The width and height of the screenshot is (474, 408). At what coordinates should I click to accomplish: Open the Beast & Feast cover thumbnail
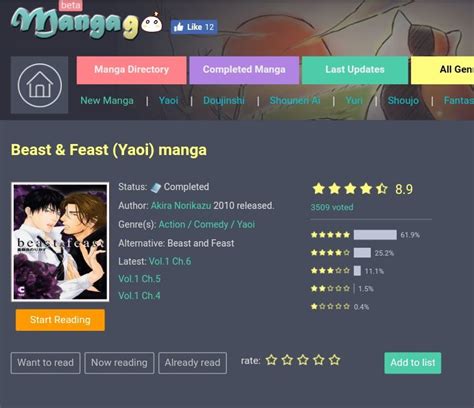(60, 242)
